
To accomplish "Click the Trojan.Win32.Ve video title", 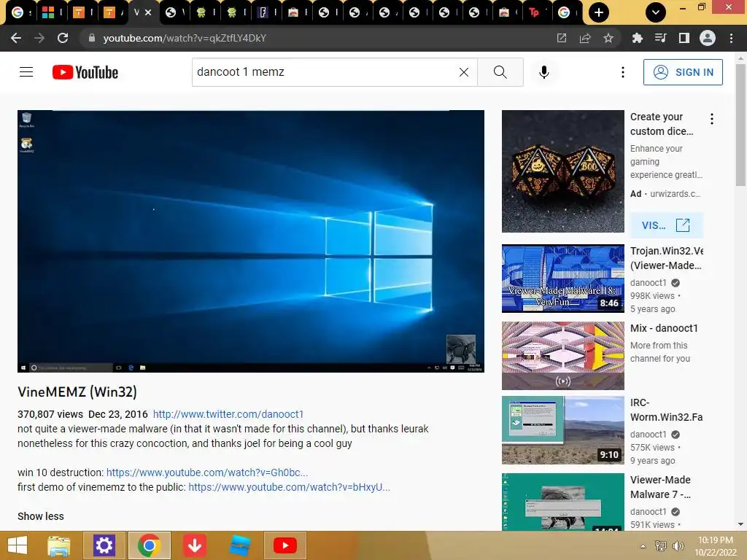I will point(667,258).
